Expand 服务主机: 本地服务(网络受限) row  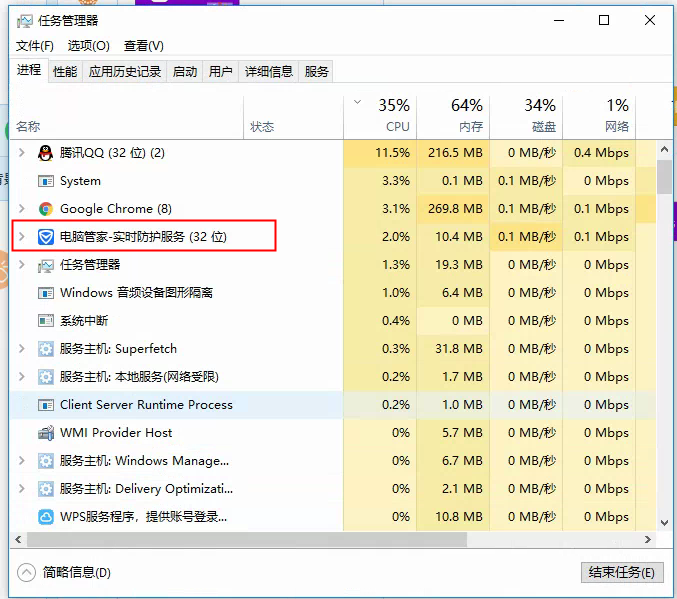[x=22, y=377]
